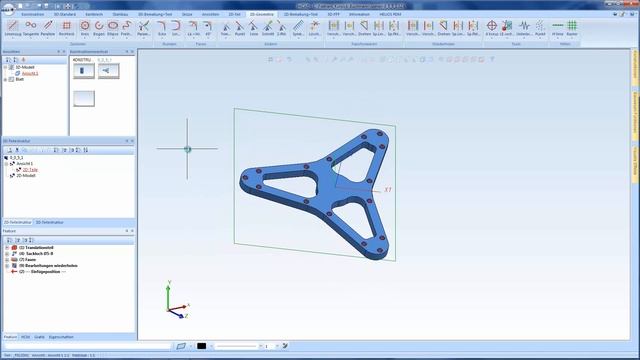This screenshot has width=640, height=360.
Task: Click the Schnitt tool in Ändern group
Action: 268,28
